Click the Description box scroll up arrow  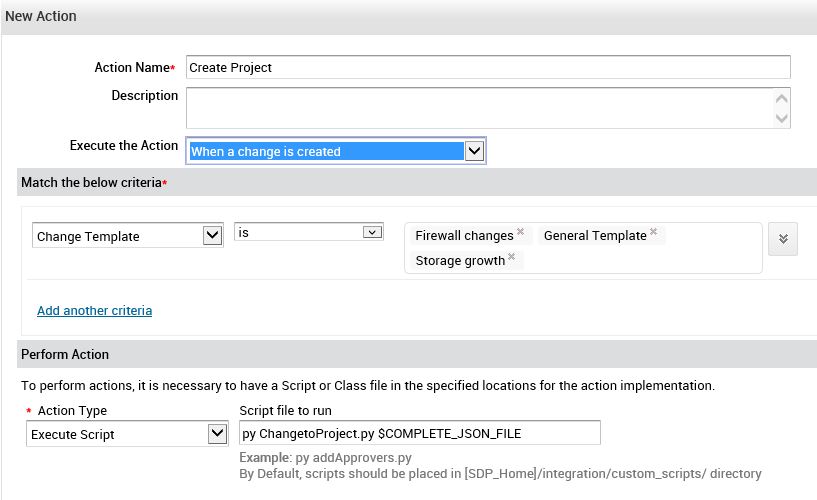point(782,98)
